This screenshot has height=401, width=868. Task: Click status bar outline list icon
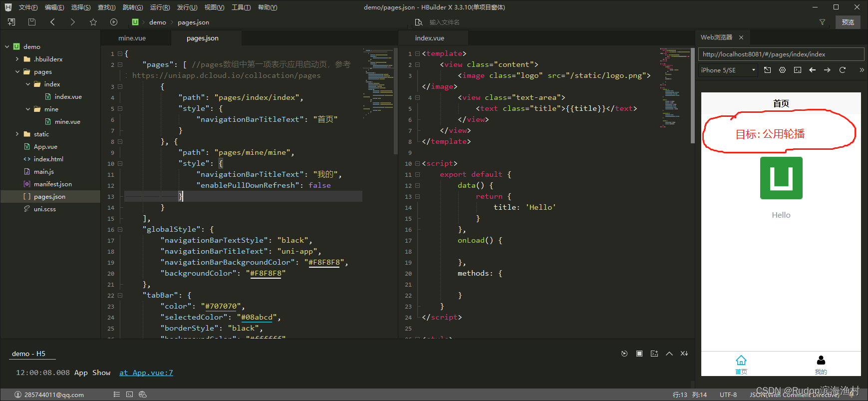tap(117, 395)
